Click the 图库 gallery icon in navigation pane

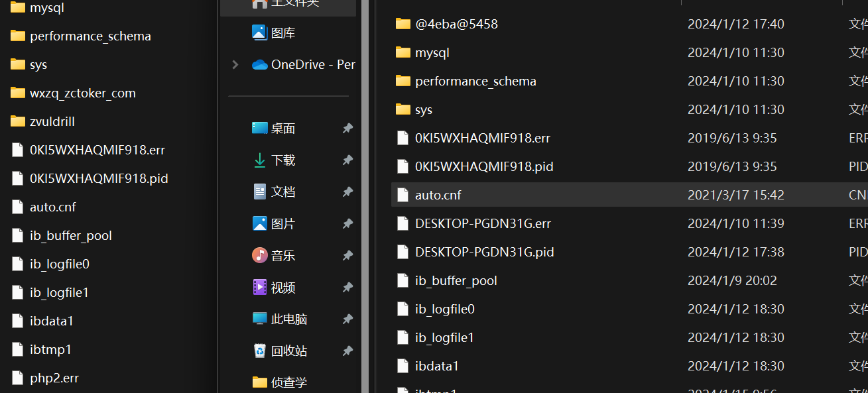[x=260, y=32]
